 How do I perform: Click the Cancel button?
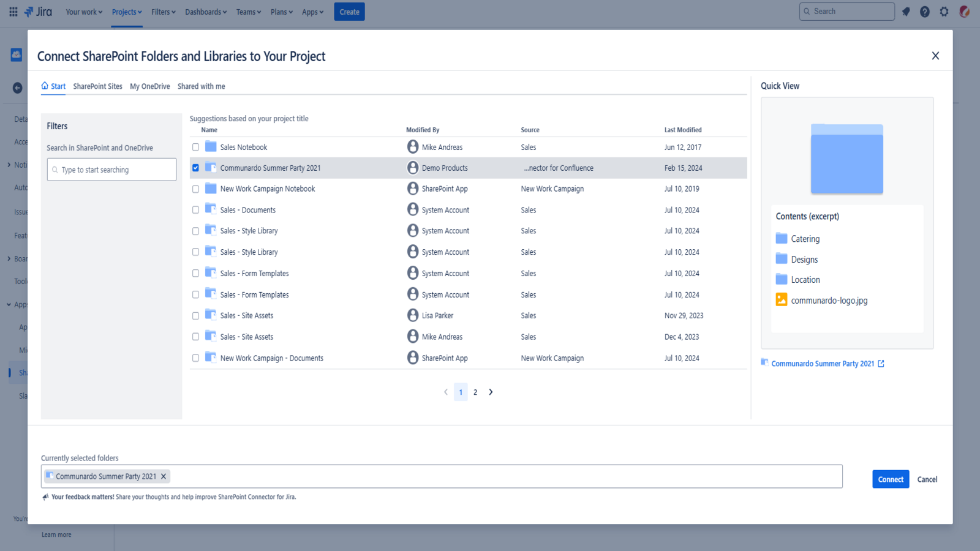(927, 479)
